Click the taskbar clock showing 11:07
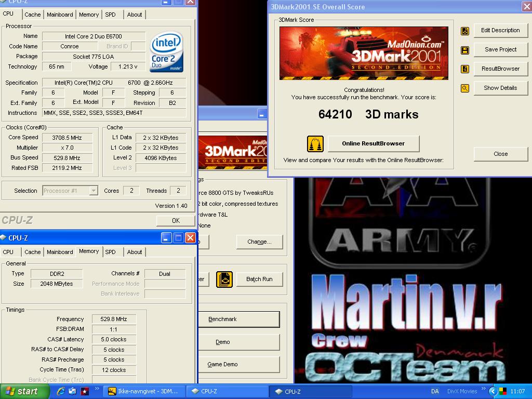This screenshot has width=532, height=399. pos(517,392)
